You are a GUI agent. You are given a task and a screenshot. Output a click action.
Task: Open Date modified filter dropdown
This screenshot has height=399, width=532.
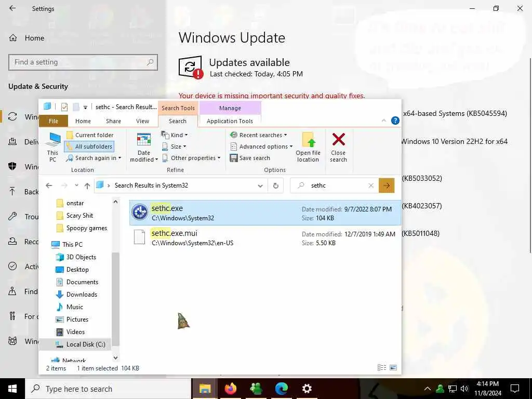(x=143, y=147)
